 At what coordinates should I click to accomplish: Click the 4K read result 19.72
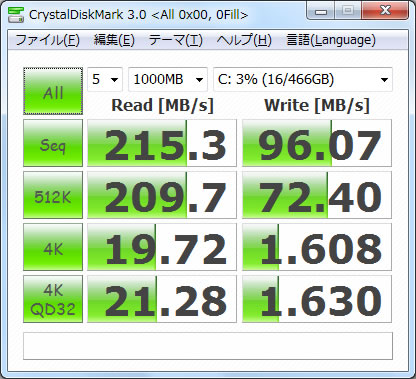tap(162, 247)
